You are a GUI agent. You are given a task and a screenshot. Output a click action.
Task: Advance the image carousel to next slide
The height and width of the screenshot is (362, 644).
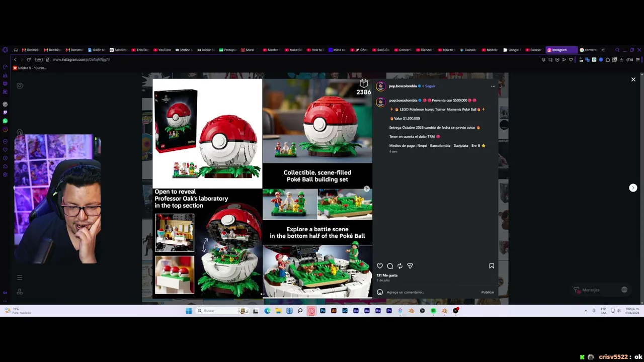(367, 189)
